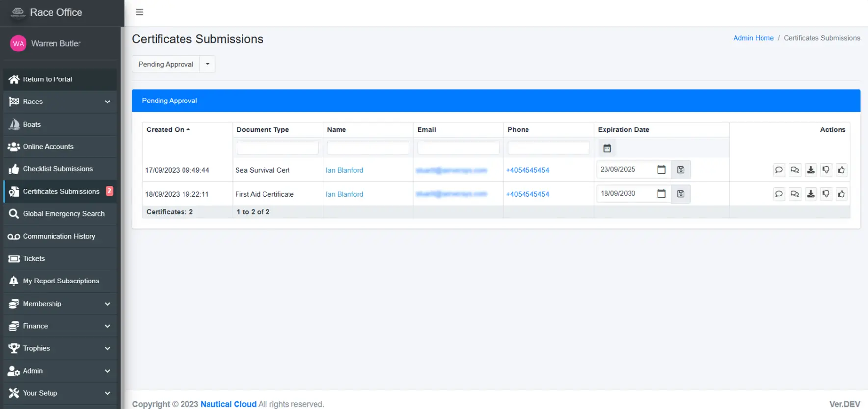Expand the Membership menu chevron
Viewport: 868px width, 409px height.
click(x=107, y=304)
